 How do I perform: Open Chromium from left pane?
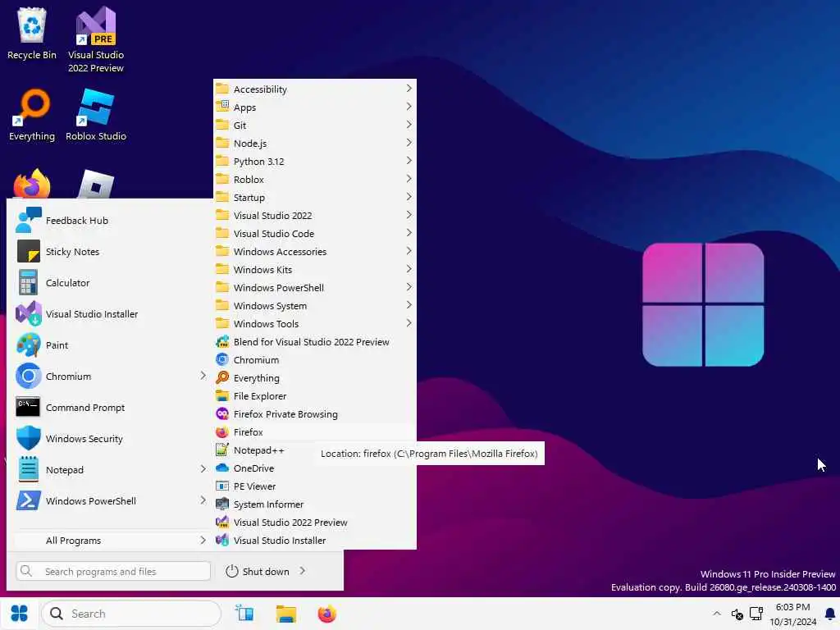pos(104,376)
